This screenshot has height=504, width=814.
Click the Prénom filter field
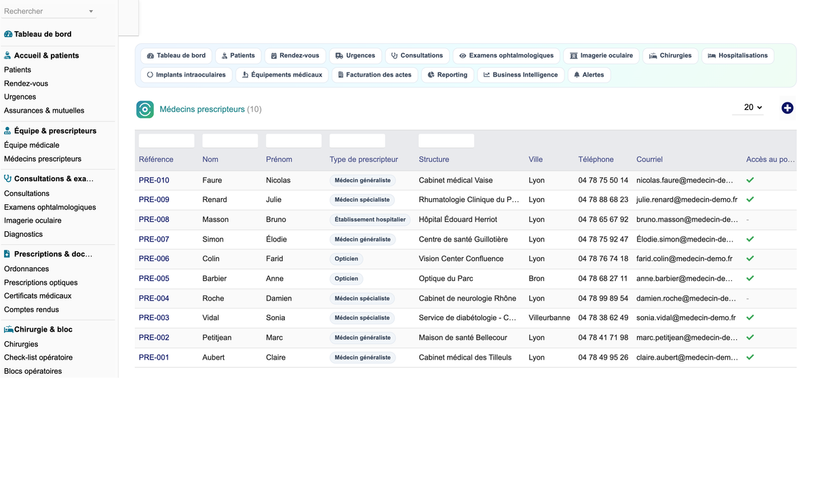[294, 140]
